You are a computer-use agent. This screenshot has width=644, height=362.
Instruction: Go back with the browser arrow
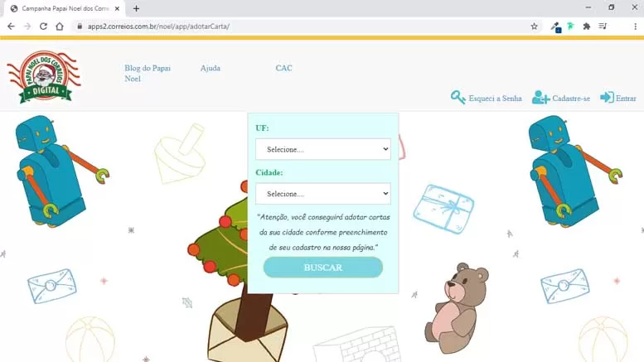(11, 27)
